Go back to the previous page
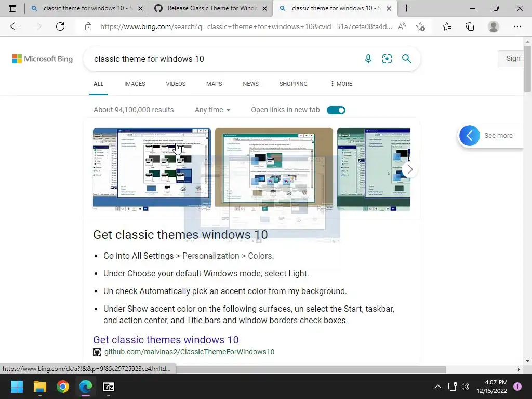Image resolution: width=532 pixels, height=399 pixels. pos(14,26)
